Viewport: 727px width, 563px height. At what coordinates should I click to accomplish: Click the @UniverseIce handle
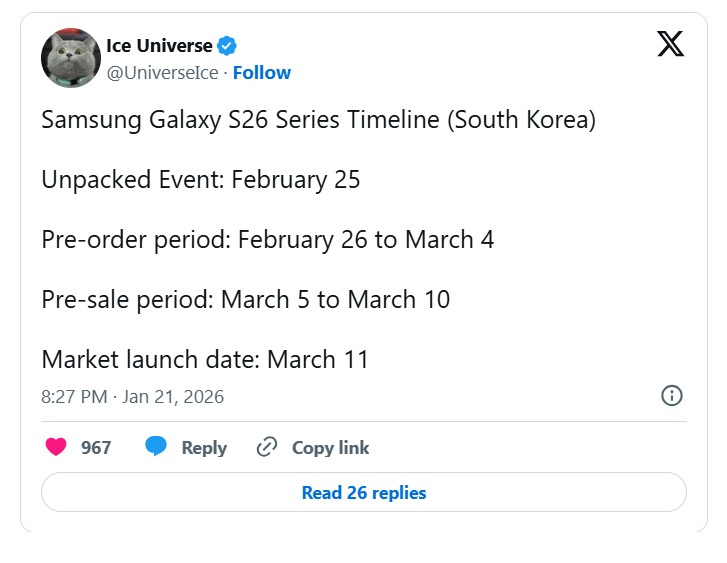click(164, 73)
